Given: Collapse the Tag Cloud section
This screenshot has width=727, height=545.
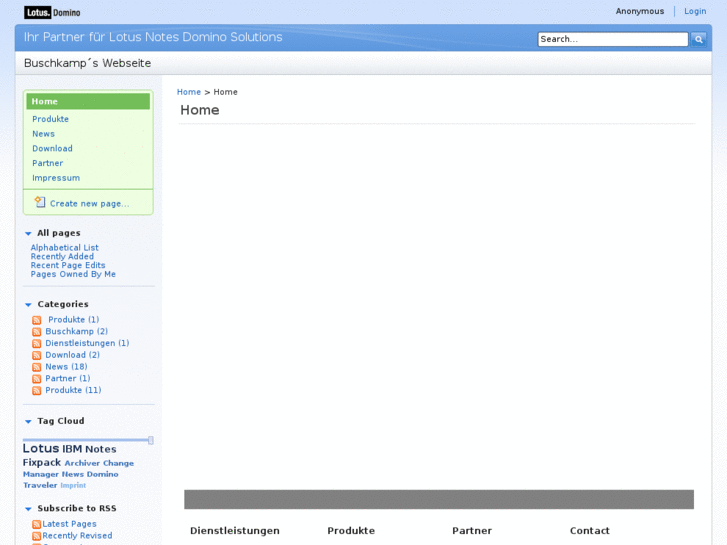Looking at the screenshot, I should click(x=28, y=422).
